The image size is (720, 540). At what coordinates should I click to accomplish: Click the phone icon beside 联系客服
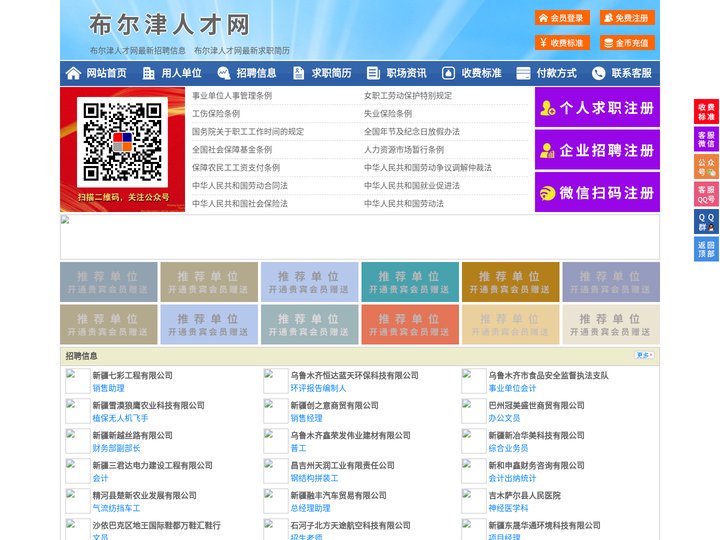(x=598, y=73)
